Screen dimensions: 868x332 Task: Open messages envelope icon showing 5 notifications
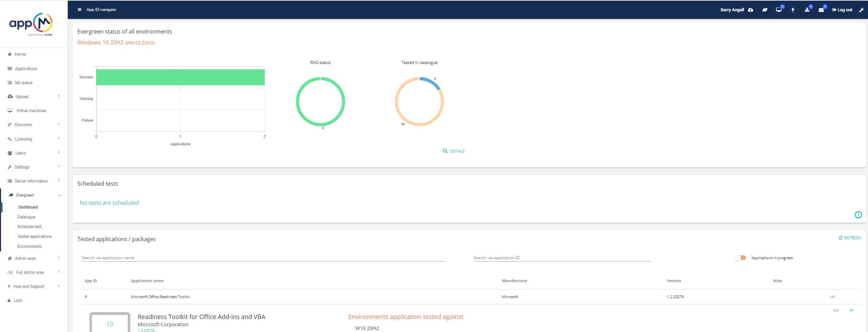[821, 10]
